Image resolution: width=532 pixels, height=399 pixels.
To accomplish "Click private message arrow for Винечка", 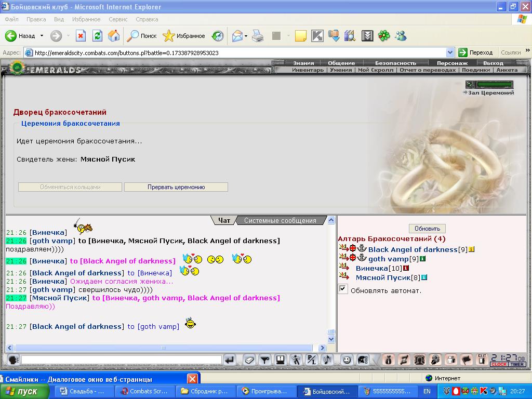I will [x=344, y=268].
